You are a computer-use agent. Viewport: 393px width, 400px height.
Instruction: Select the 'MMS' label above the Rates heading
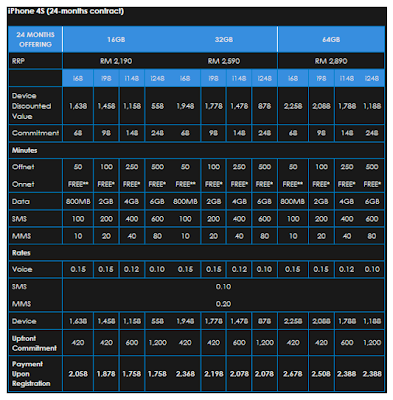click(21, 236)
